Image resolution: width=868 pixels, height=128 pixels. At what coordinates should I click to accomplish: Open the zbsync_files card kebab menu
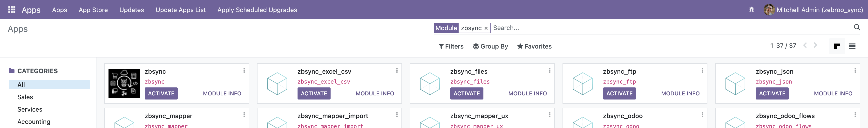coord(549,70)
